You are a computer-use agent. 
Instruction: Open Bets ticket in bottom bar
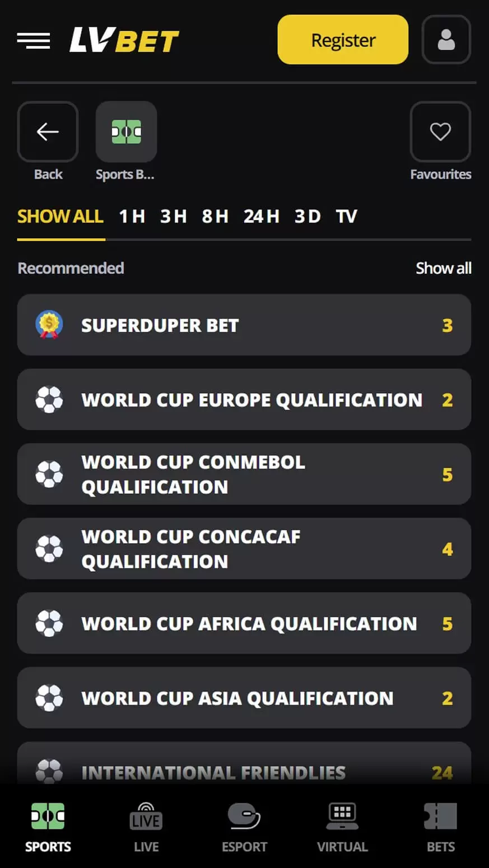coord(440,827)
